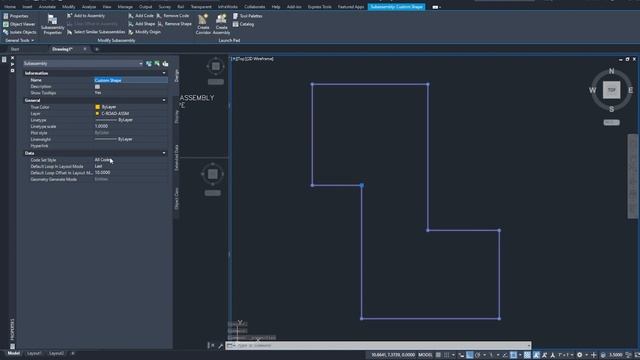This screenshot has width=640, height=360.
Task: Click the 2D Wireframe visual style label
Action: (x=259, y=59)
